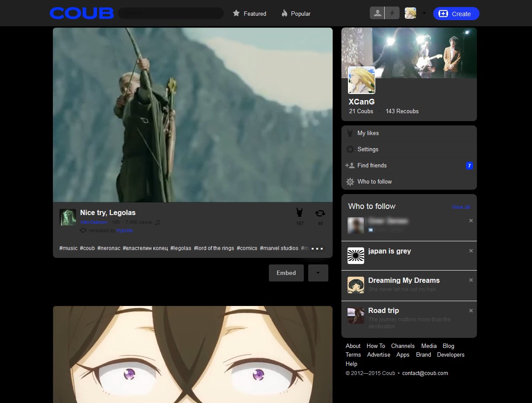Open Settings from the sidebar
The height and width of the screenshot is (403, 532).
409,149
